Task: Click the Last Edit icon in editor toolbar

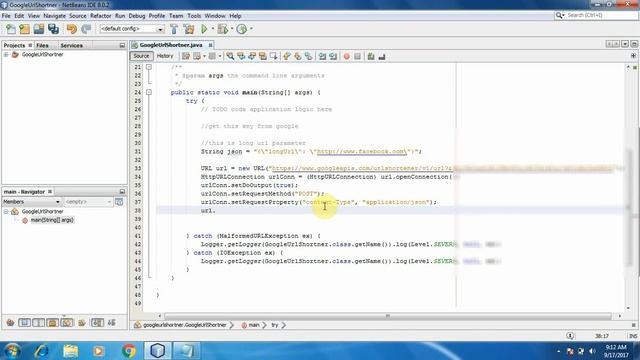Action: (186, 56)
